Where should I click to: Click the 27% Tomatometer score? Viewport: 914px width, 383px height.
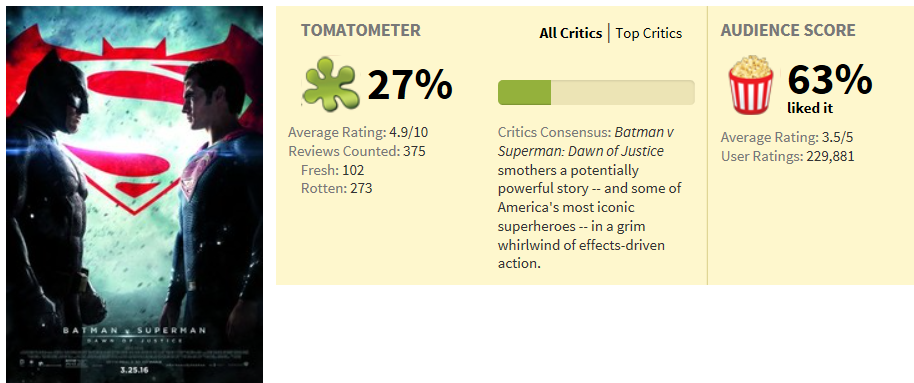click(x=410, y=85)
